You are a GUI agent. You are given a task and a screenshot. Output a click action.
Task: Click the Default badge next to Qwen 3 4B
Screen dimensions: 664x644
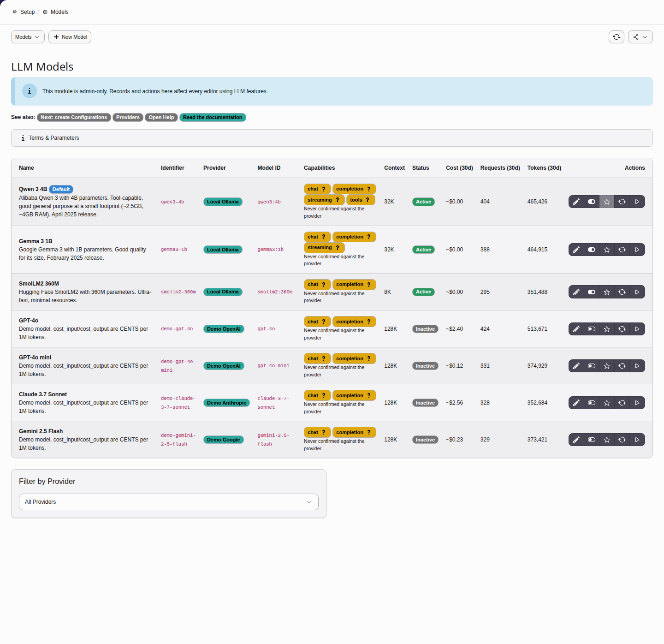coord(61,189)
